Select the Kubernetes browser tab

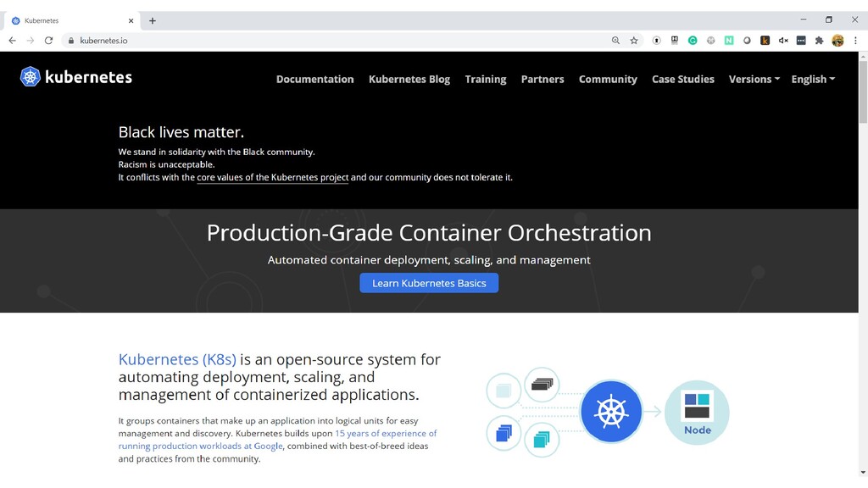[72, 20]
